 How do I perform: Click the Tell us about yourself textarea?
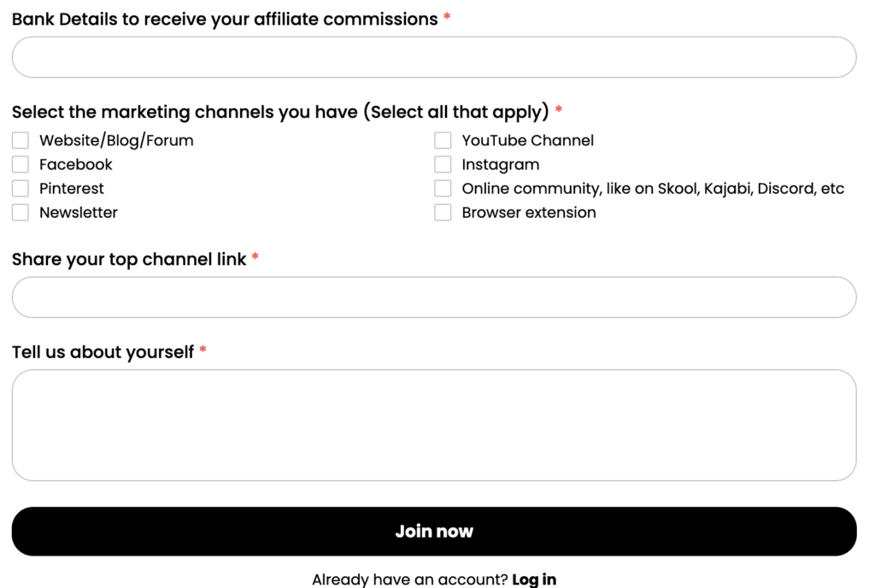coord(434,425)
